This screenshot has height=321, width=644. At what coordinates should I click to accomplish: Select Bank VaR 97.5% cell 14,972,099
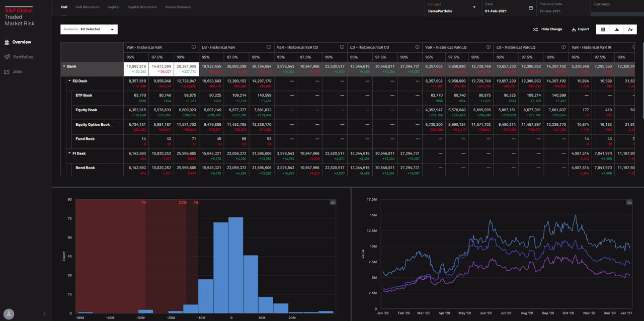[x=161, y=69]
